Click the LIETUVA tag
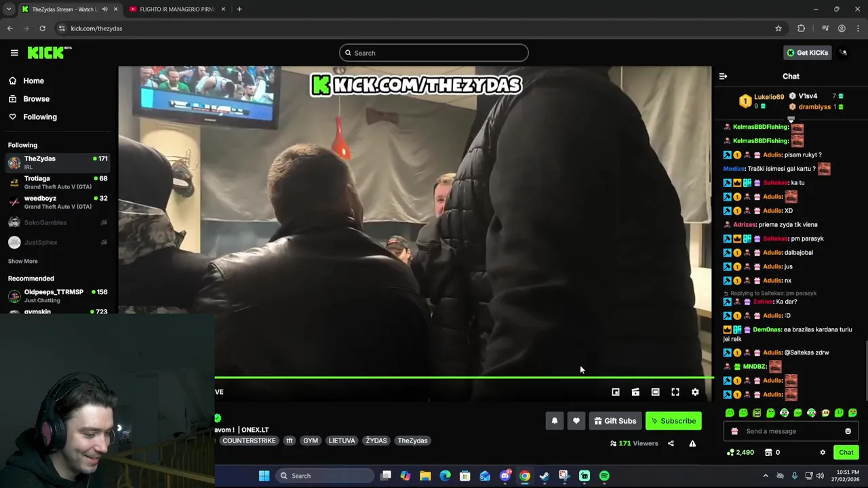 (x=342, y=441)
